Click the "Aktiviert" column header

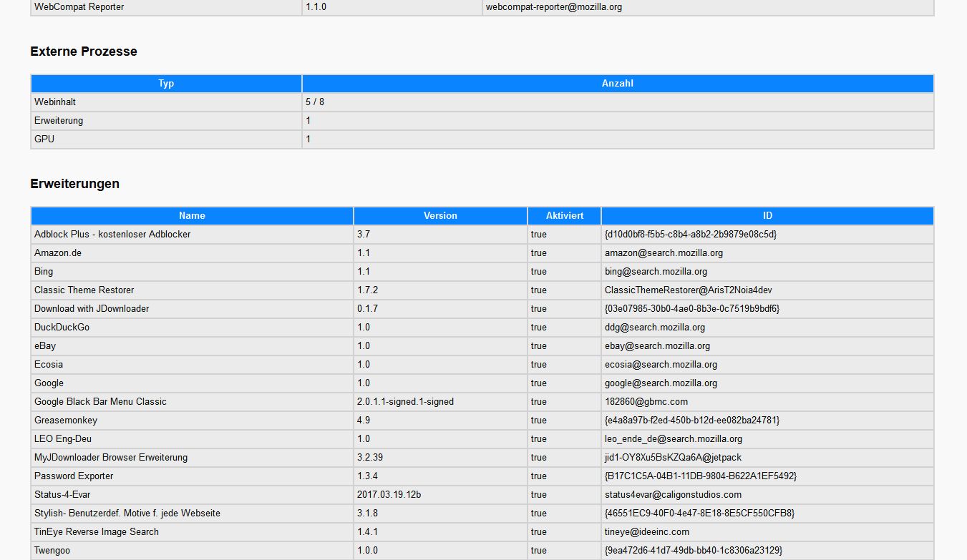(564, 216)
